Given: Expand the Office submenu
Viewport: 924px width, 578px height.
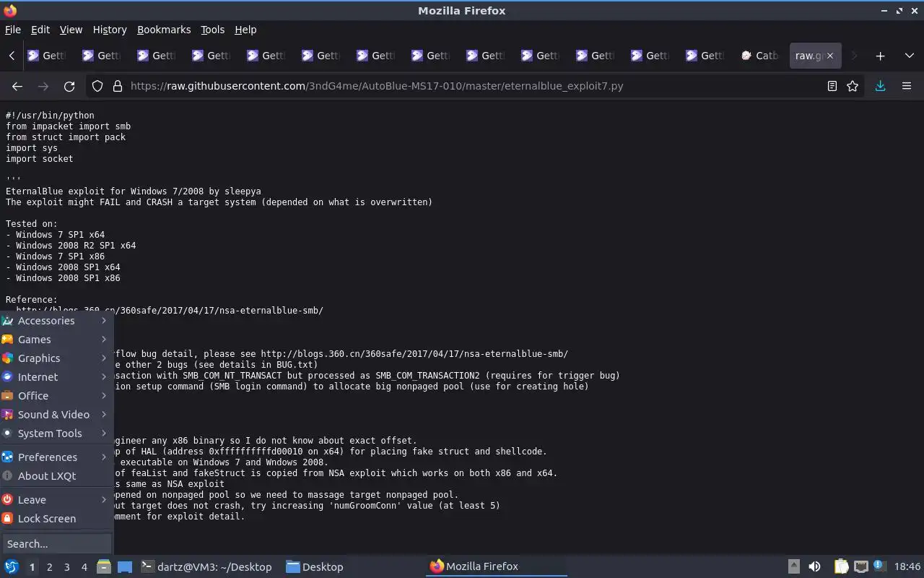Looking at the screenshot, I should pyautogui.click(x=56, y=396).
